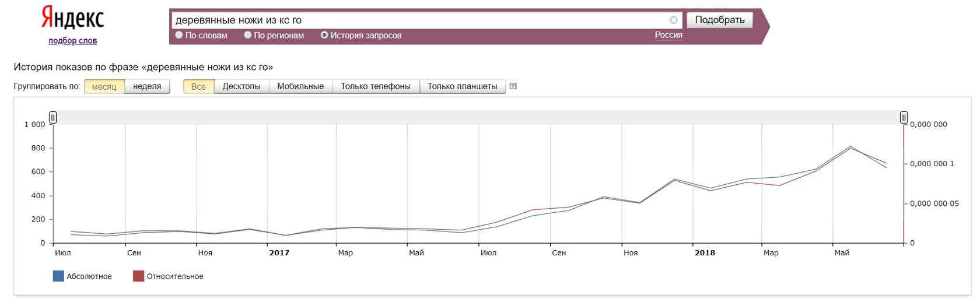Click the Подобрать button

720,20
